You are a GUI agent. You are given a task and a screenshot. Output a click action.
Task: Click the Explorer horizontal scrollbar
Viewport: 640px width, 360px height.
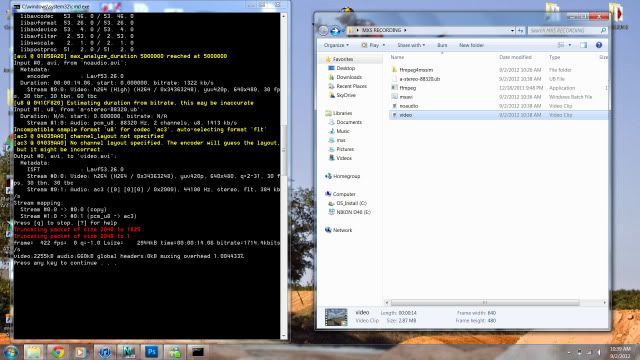click(485, 302)
